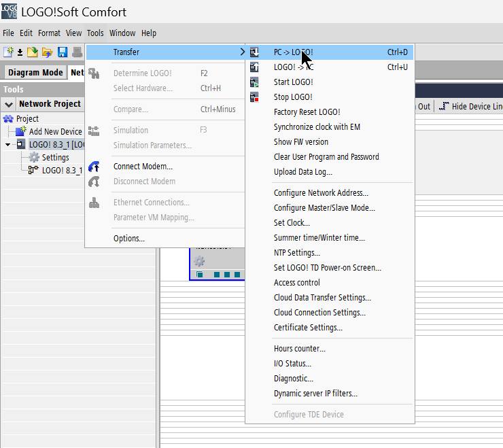Open Diagnostic... entry
This screenshot has height=448, width=503.
coord(330,379)
